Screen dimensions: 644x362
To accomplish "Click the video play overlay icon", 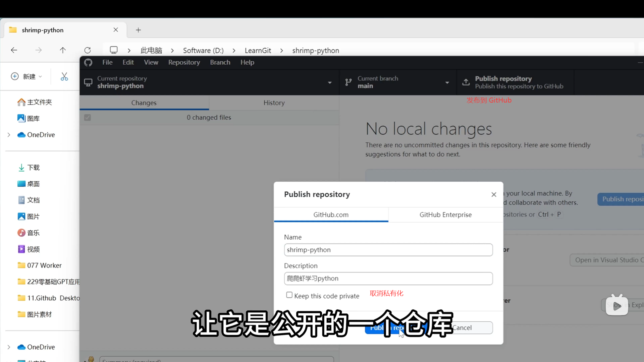I will pos(616,305).
